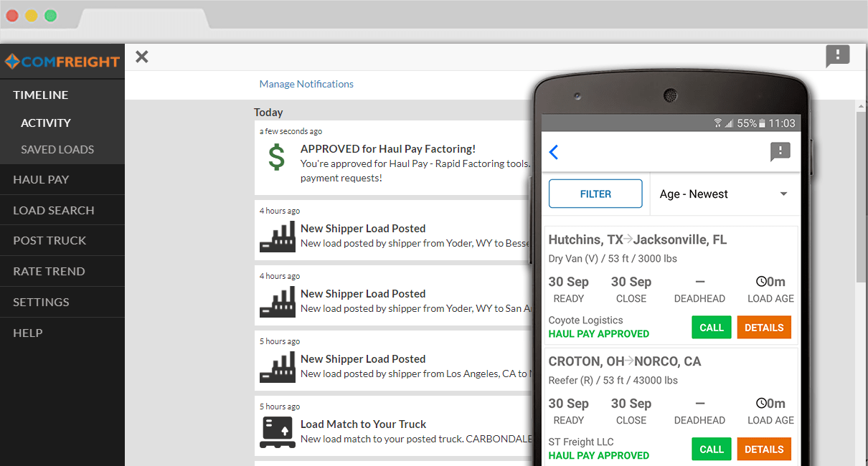Viewport: 868px width, 466px height.
Task: Tap the Hutchins, TX→Jacksonville, FL route title
Action: 638,239
